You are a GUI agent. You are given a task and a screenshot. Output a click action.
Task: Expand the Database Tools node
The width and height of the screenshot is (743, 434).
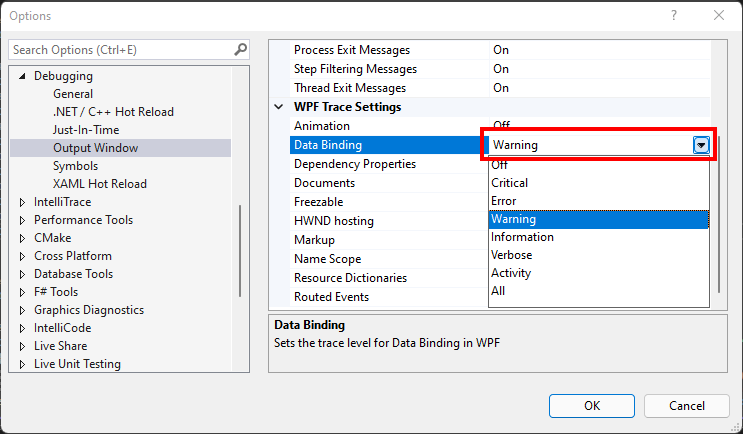click(22, 274)
